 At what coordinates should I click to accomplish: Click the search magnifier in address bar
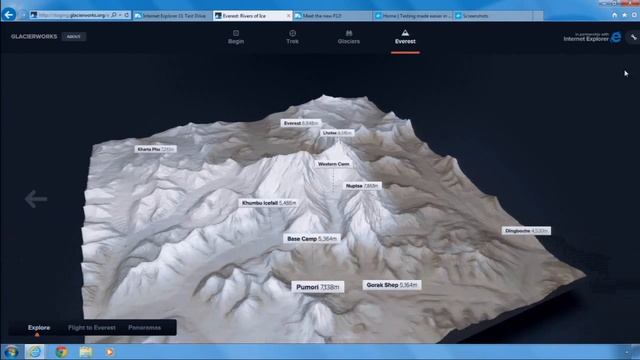114,15
